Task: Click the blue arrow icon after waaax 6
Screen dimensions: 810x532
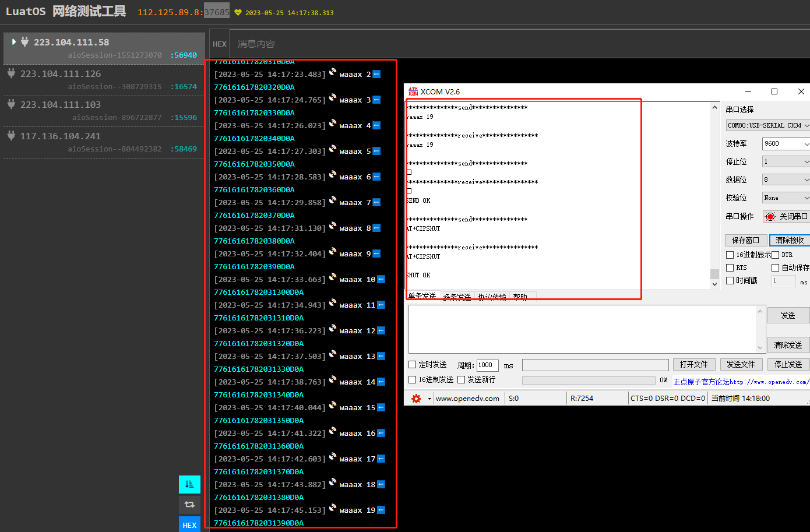Action: pyautogui.click(x=376, y=177)
